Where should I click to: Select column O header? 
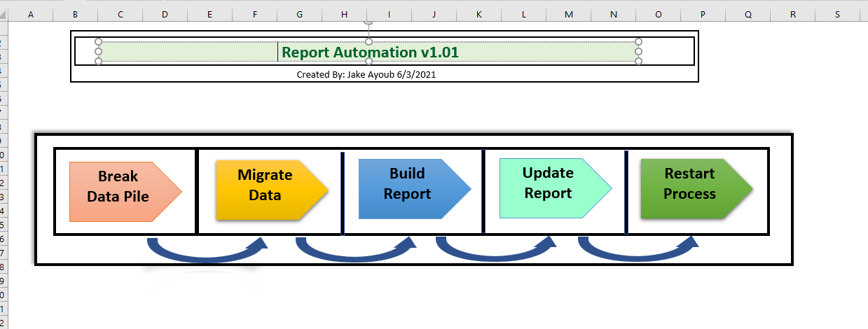pyautogui.click(x=659, y=14)
